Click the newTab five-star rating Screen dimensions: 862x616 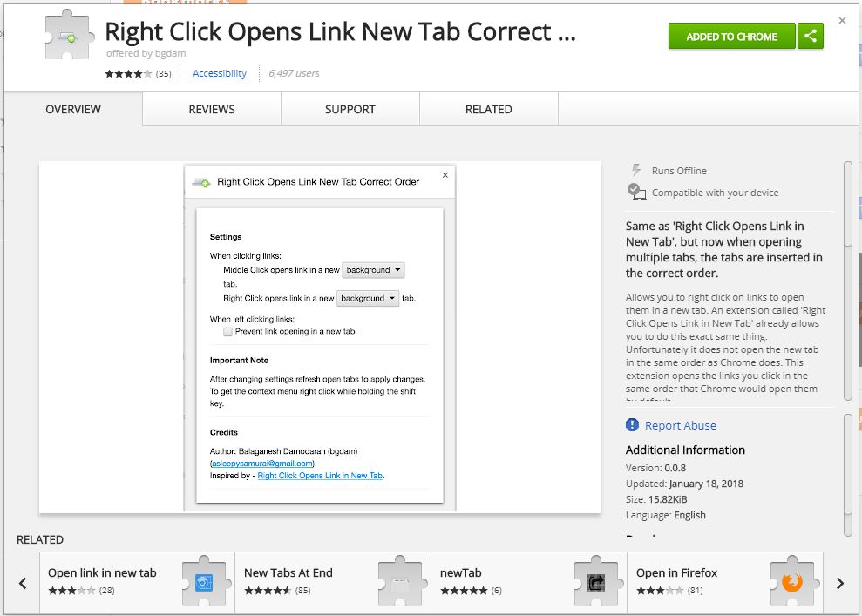click(x=464, y=591)
